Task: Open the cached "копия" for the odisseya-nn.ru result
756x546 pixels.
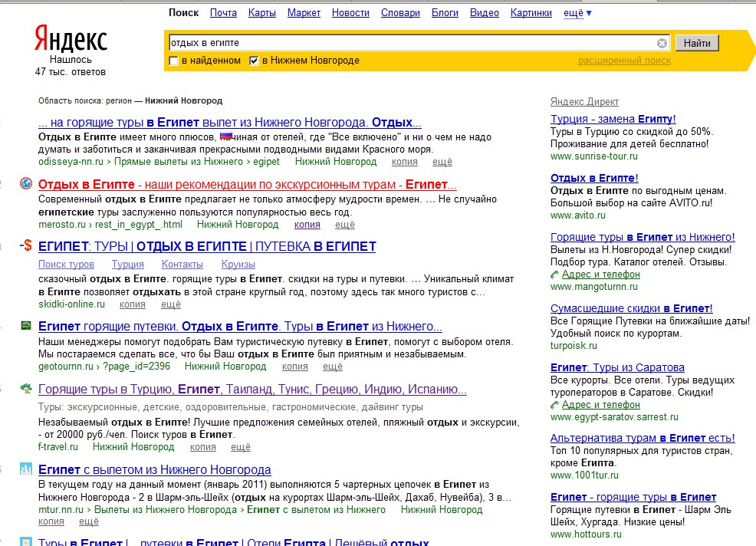Action: click(x=405, y=162)
